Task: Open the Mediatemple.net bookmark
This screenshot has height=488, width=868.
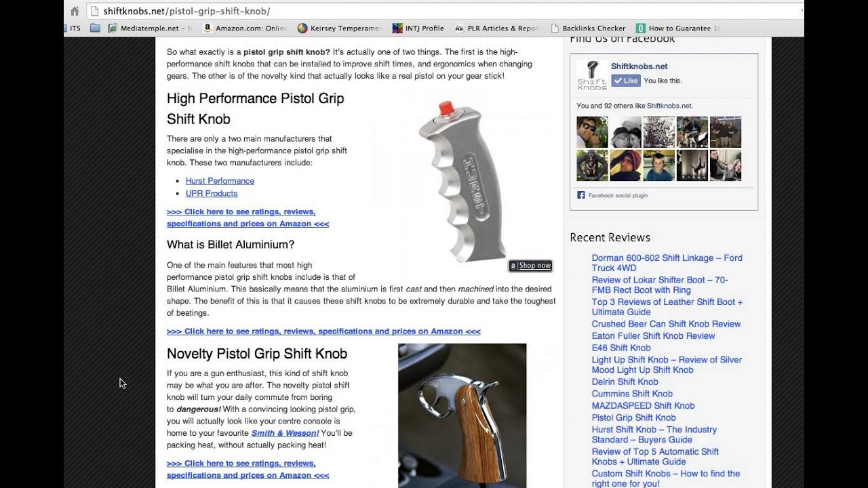Action: tap(149, 28)
